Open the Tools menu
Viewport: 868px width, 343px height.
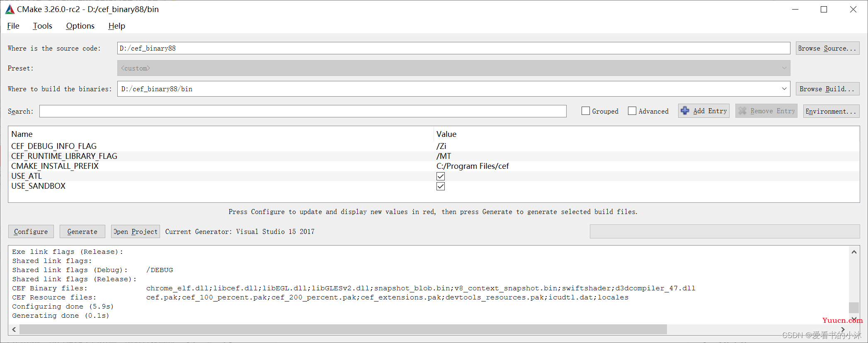click(x=43, y=26)
